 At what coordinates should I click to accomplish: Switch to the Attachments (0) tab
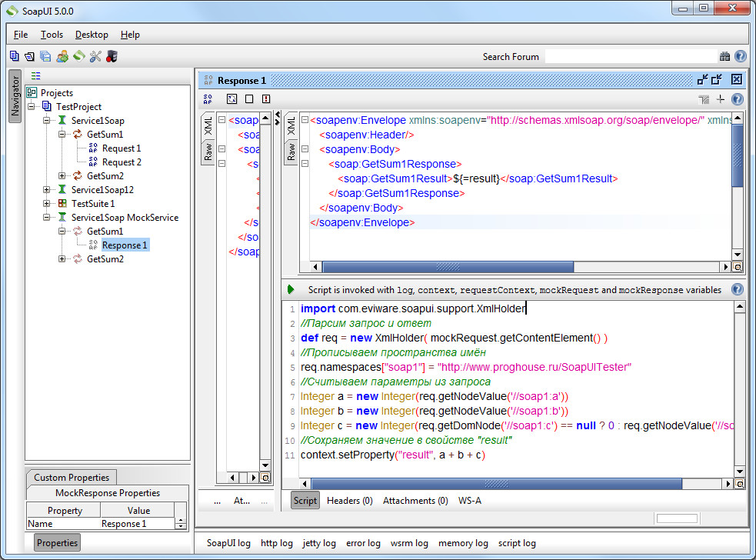[x=415, y=501]
